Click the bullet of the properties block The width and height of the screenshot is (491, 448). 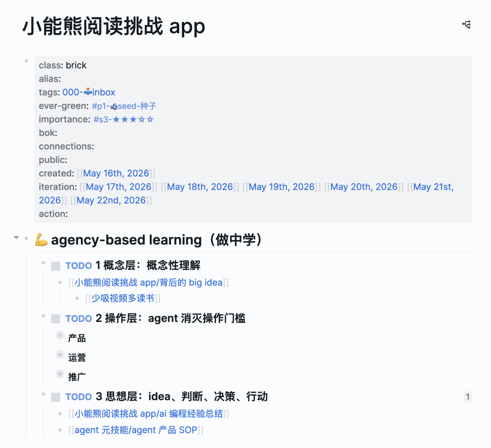click(x=27, y=61)
